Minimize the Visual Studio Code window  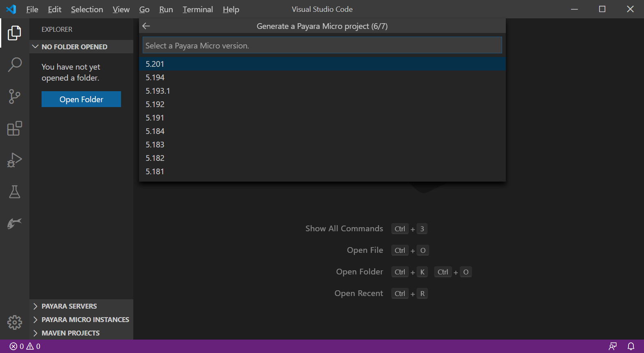(574, 9)
